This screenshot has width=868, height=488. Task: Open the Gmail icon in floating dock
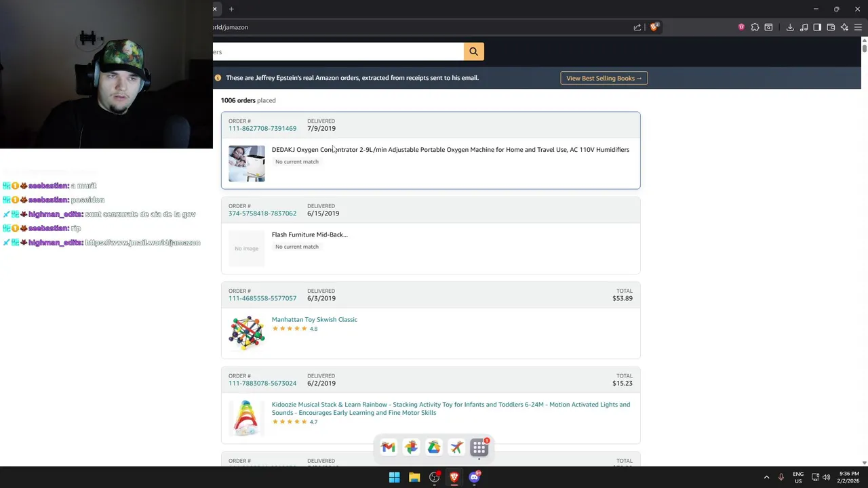tap(388, 447)
